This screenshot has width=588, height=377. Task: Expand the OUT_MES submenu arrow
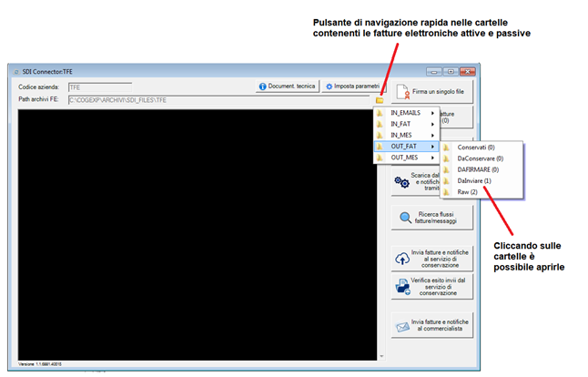(432, 158)
